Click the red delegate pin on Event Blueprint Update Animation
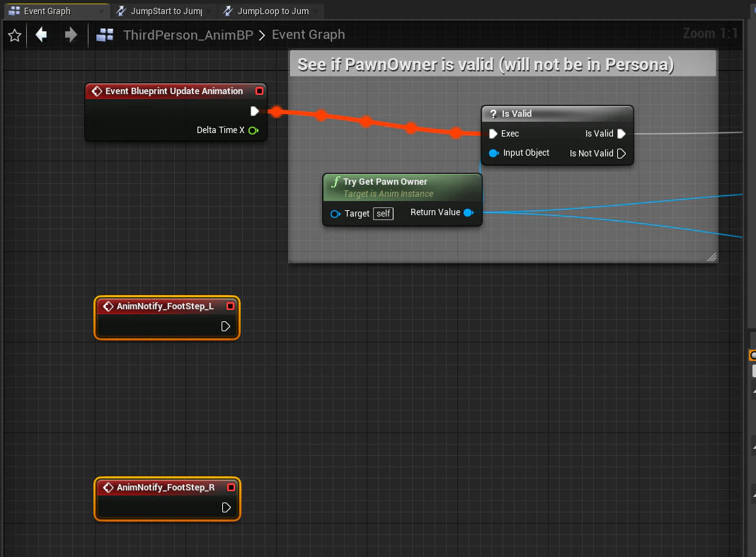The image size is (756, 557). pos(259,91)
